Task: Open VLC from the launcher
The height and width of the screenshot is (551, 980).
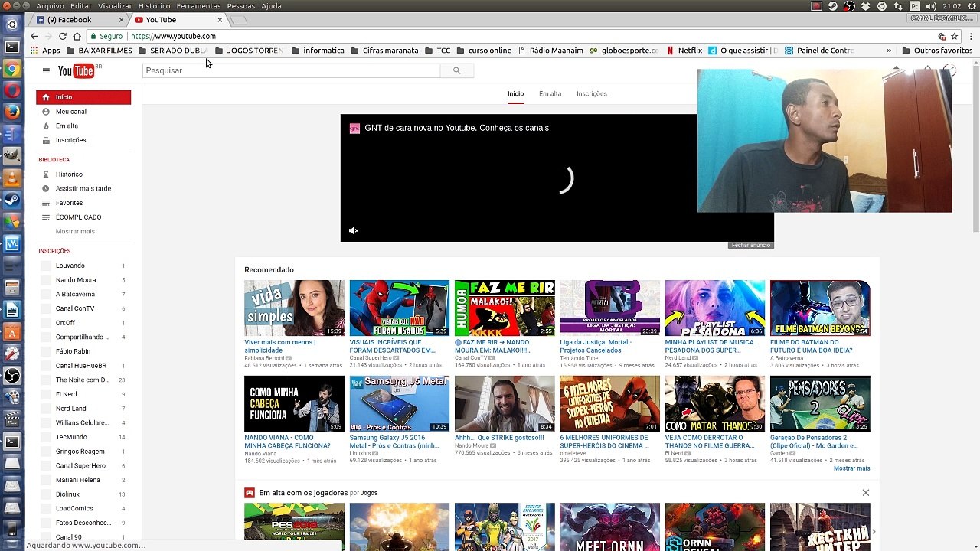Action: coord(12,178)
